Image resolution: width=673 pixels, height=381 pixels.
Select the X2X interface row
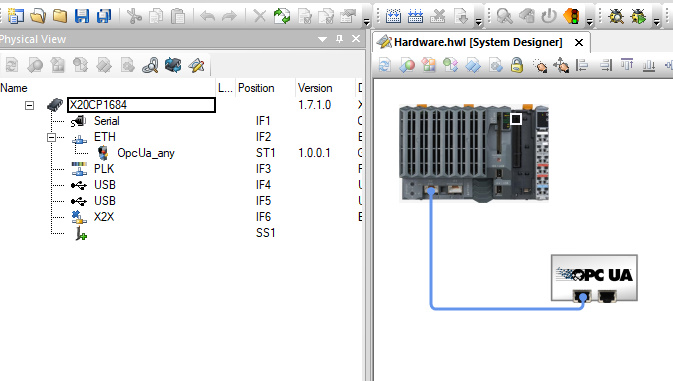[x=180, y=217]
